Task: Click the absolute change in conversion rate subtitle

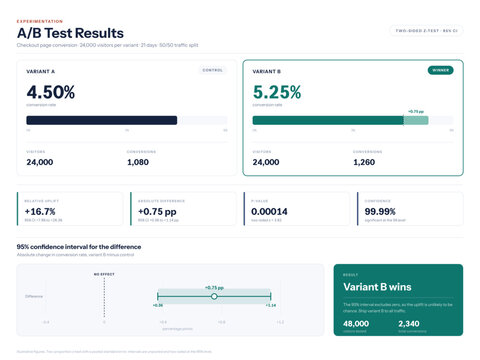Action: point(75,255)
